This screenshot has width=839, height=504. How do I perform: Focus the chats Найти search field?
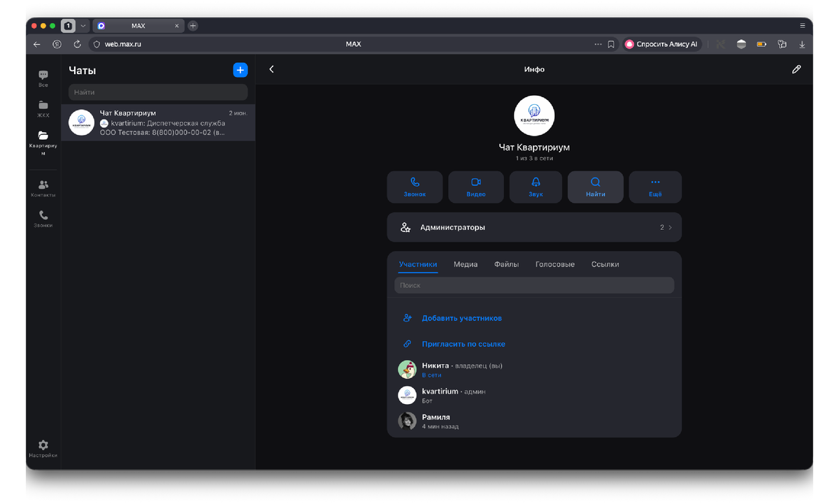(158, 92)
